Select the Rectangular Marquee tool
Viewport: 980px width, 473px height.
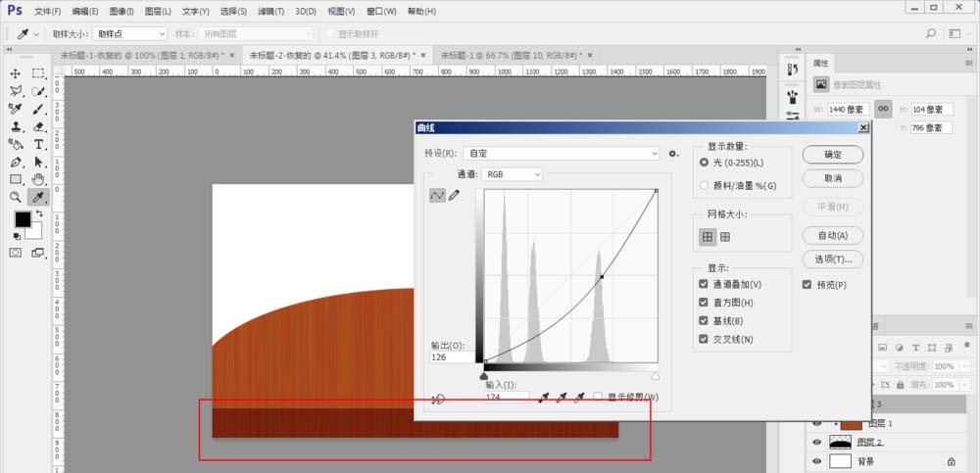pos(39,73)
